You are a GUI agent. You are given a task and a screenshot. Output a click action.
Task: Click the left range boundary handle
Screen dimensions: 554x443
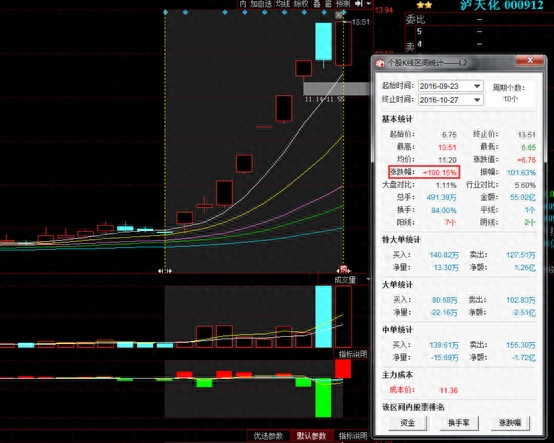coord(165,271)
